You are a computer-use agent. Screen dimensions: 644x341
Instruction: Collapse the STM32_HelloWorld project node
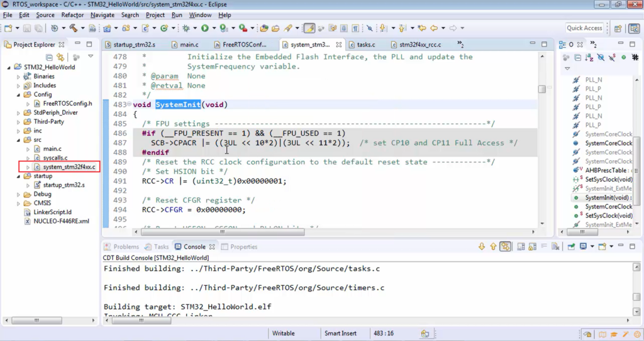coord(9,67)
